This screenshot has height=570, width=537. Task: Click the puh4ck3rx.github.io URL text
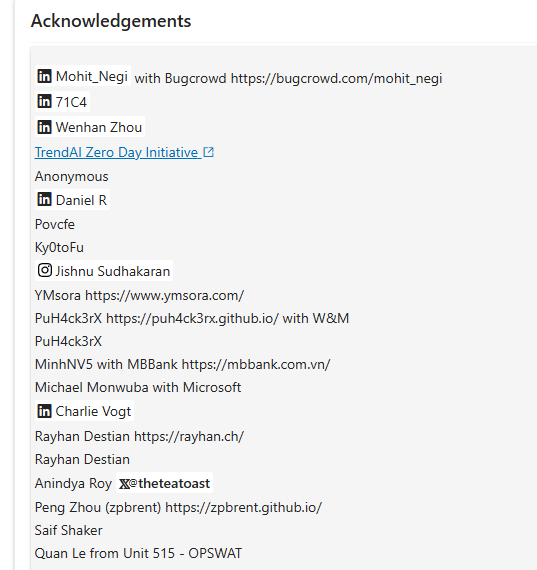tap(192, 318)
